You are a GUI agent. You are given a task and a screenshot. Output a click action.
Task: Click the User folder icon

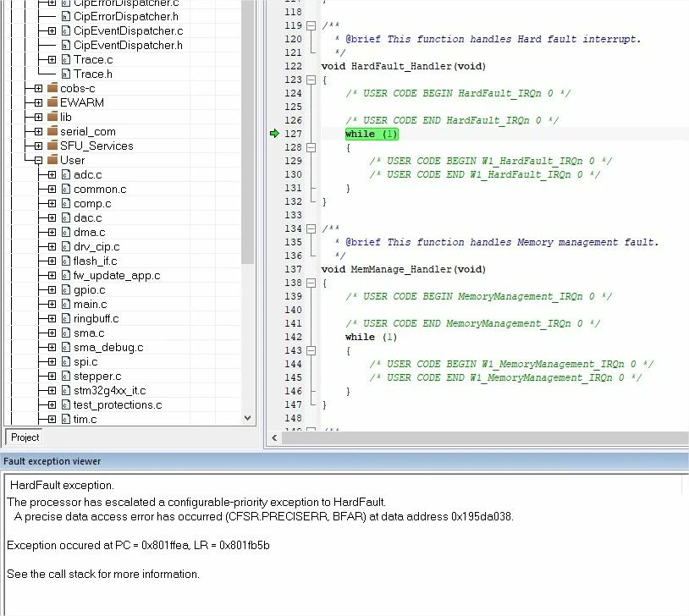pyautogui.click(x=52, y=160)
